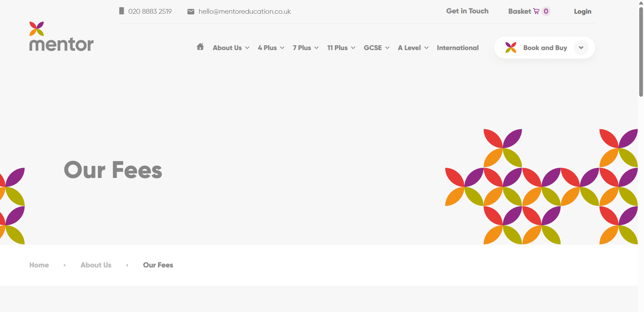Select About Us in the breadcrumb
Image resolution: width=644 pixels, height=312 pixels.
96,265
